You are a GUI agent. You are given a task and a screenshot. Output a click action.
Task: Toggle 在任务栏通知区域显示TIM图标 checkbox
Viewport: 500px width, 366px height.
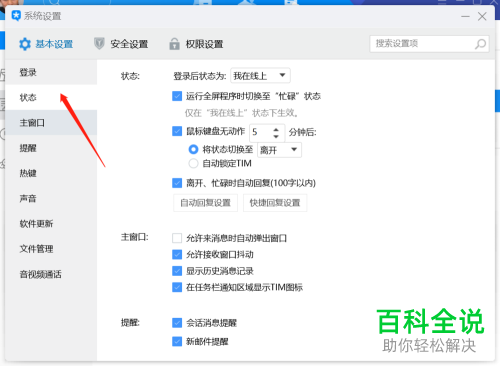coord(177,287)
